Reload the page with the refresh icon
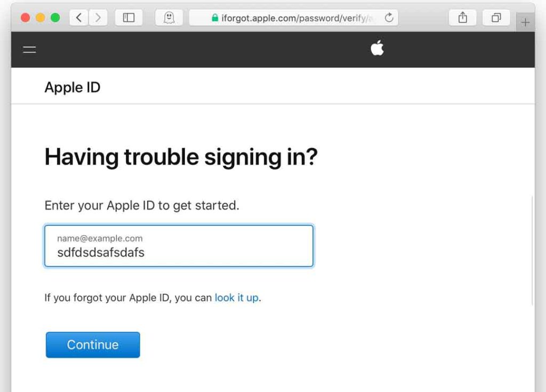546x392 pixels. [x=389, y=18]
